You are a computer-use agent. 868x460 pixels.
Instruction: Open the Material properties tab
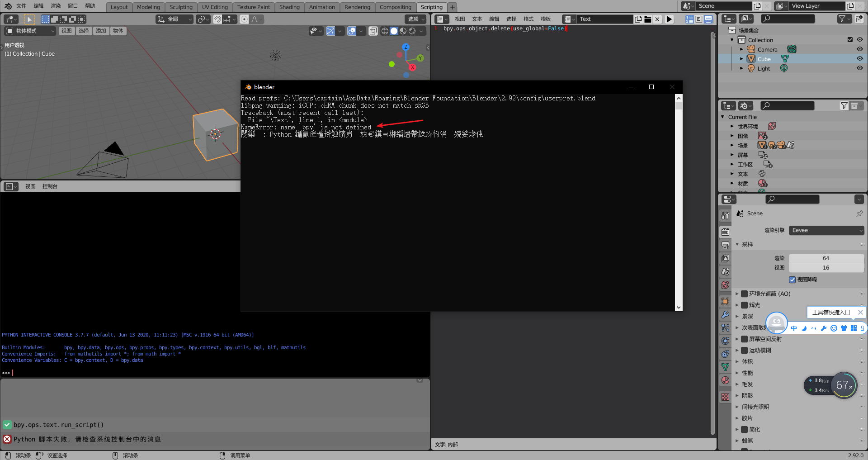725,380
